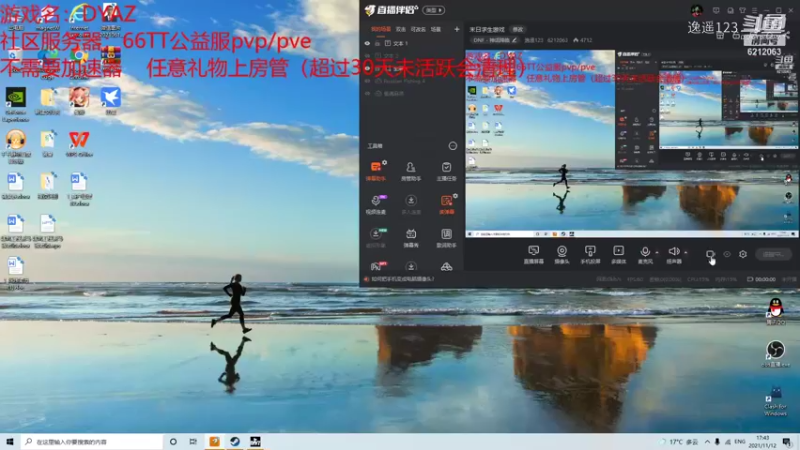Screen dimensions: 800x450
Task: Open the QQ penguin desktop icon
Action: [776, 311]
